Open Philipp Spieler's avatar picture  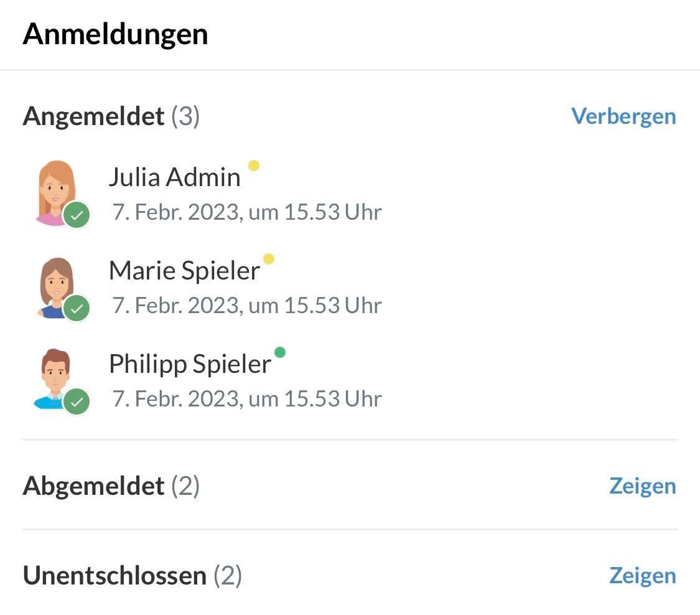55,379
